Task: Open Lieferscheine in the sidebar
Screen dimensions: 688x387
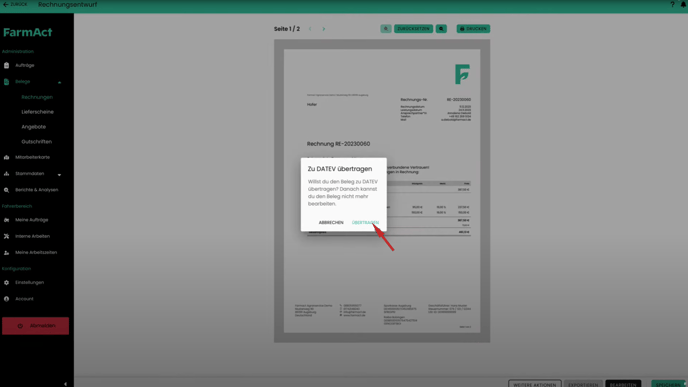Action: (37, 112)
